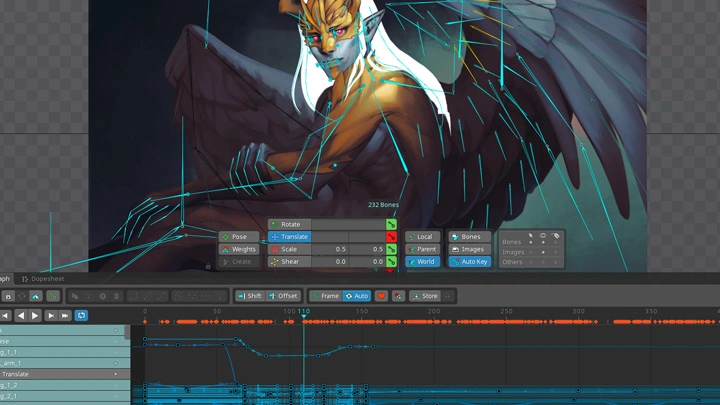This screenshot has height=405, width=720.
Task: Click frame 300 on the timeline ruler
Action: point(579,311)
